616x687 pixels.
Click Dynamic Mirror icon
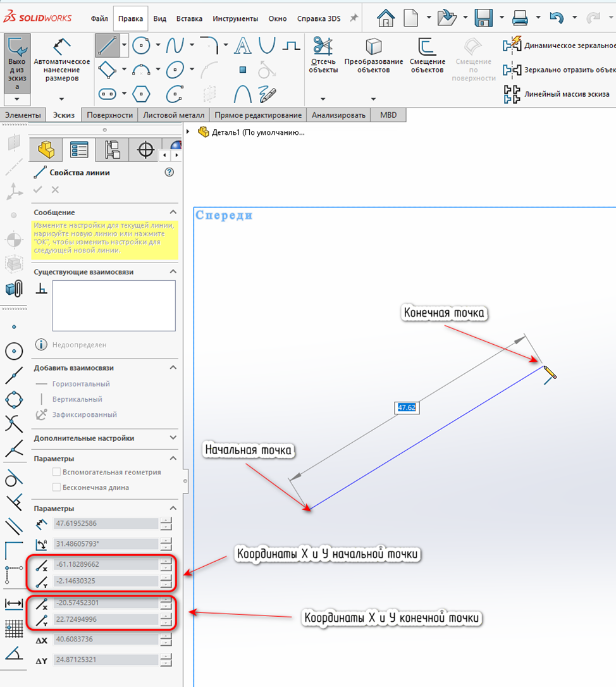pyautogui.click(x=512, y=45)
